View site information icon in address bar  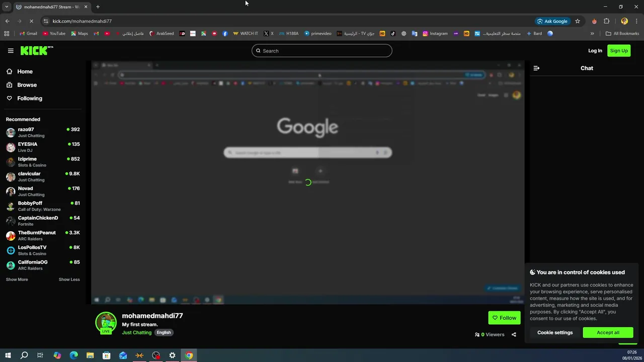[46, 21]
